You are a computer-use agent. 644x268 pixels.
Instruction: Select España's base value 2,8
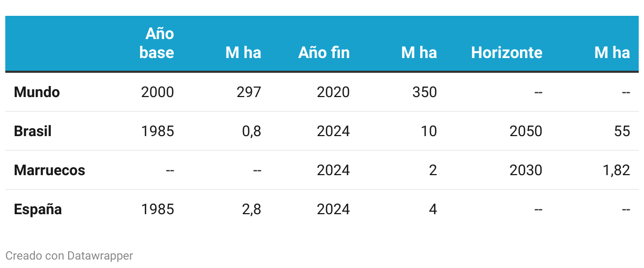pyautogui.click(x=252, y=209)
